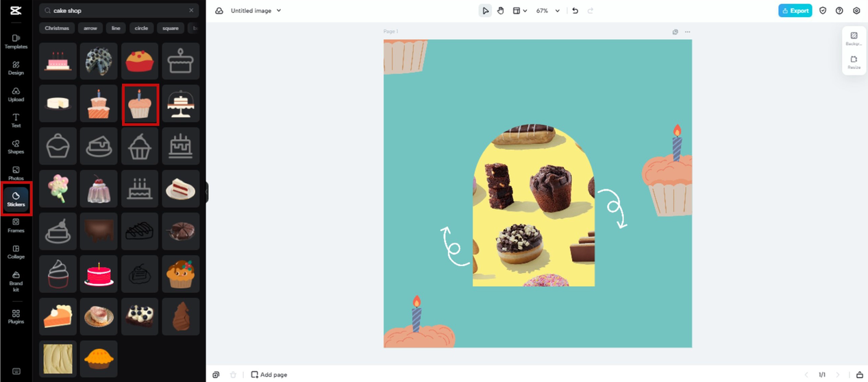Image resolution: width=868 pixels, height=382 pixels.
Task: Click the Export button
Action: pos(795,11)
